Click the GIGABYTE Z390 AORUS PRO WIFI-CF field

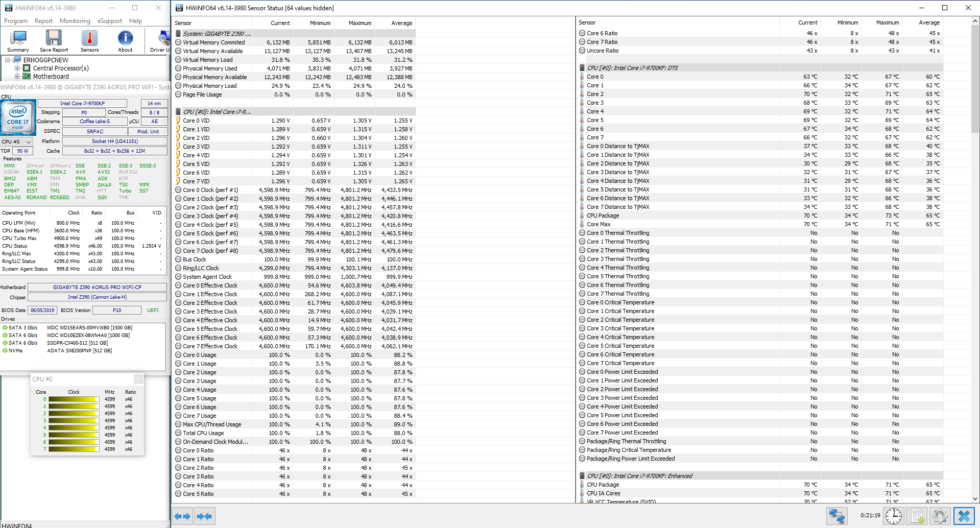click(97, 287)
